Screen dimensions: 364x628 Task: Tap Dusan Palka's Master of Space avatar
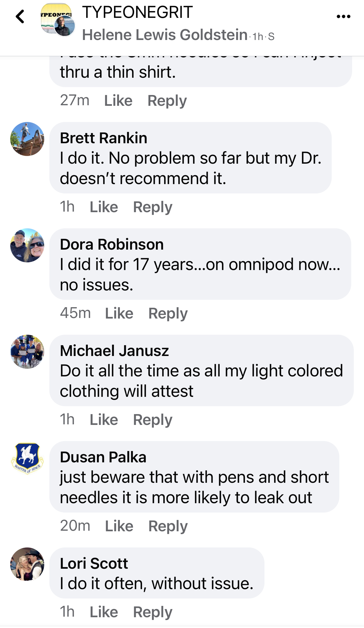[27, 458]
